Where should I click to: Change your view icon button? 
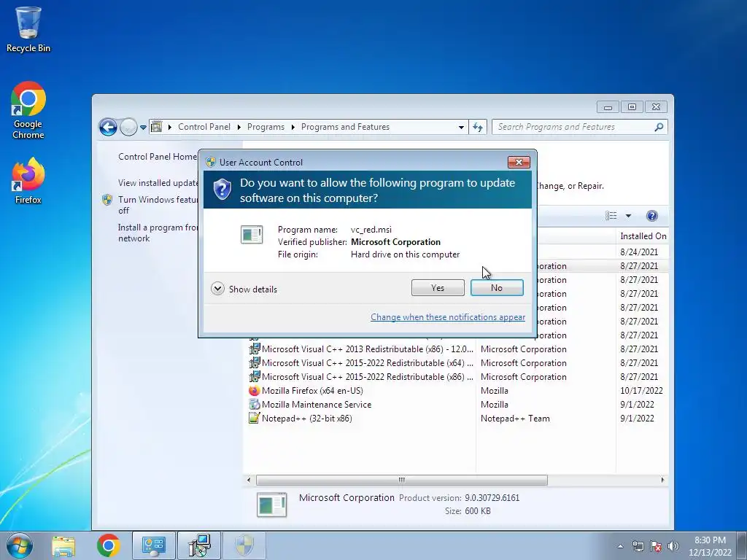611,216
